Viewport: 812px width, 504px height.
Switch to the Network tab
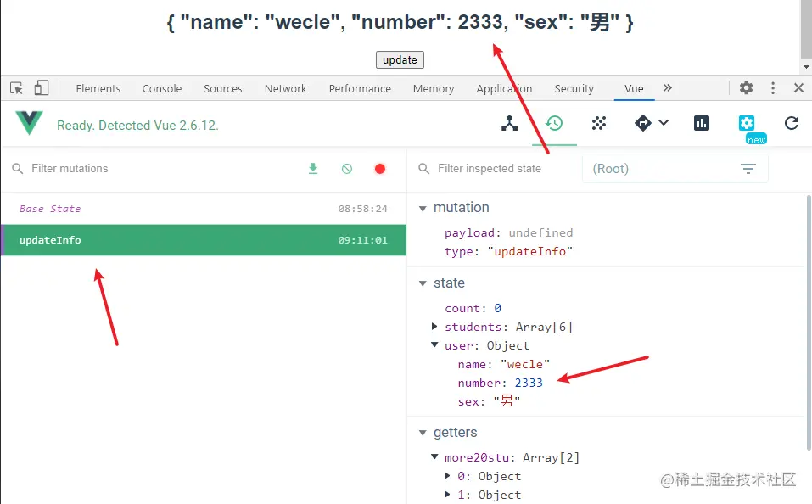(285, 88)
